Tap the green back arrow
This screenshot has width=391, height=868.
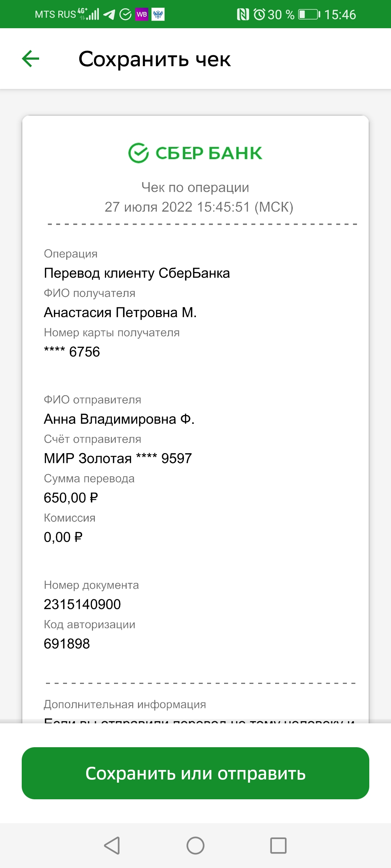(x=30, y=59)
